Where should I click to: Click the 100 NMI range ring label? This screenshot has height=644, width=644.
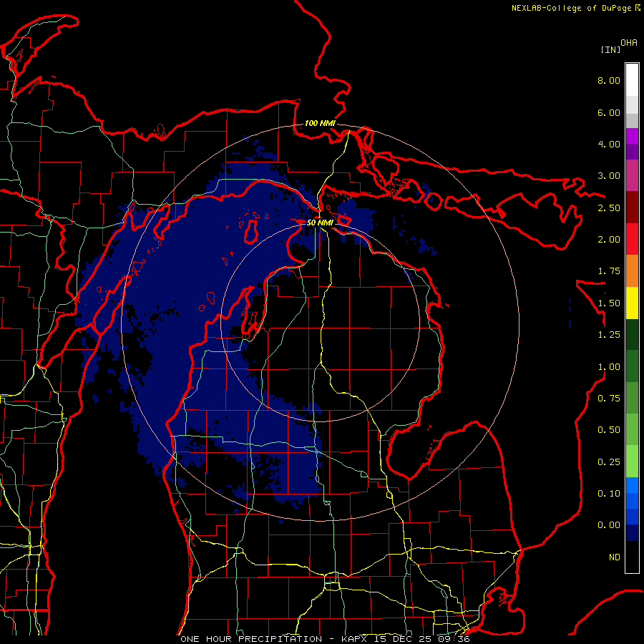320,123
